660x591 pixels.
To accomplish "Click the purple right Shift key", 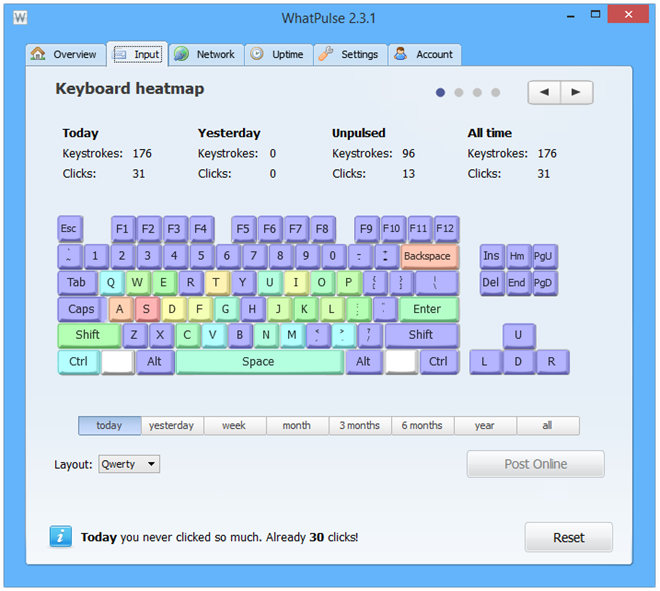I will 421,335.
